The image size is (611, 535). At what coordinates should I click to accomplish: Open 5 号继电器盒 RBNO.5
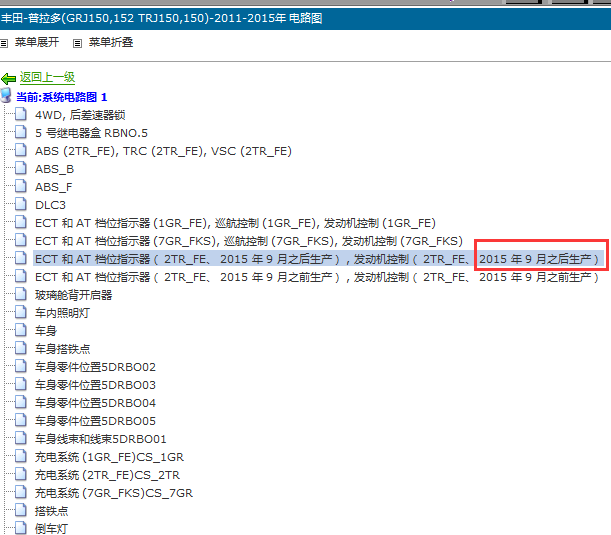[91, 133]
